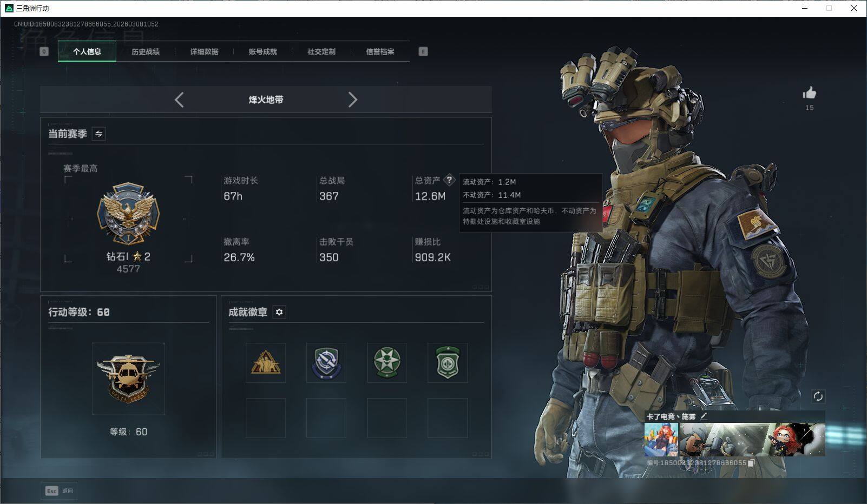The width and height of the screenshot is (867, 504).
Task: Open 成就徽章 settings gear
Action: (x=279, y=312)
